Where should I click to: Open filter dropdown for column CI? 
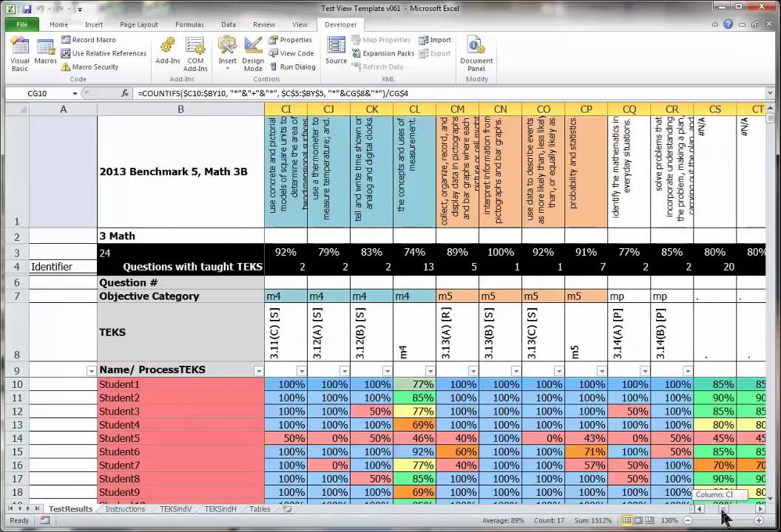pos(301,371)
